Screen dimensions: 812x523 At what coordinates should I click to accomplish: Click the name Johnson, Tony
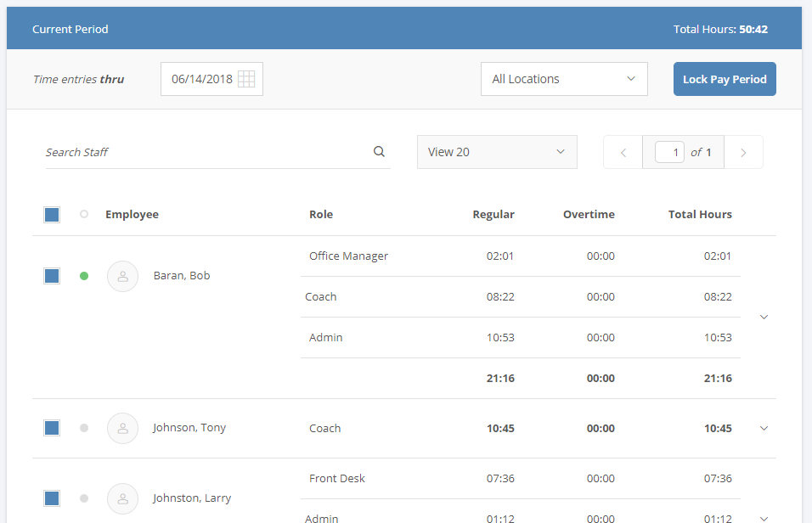[189, 428]
